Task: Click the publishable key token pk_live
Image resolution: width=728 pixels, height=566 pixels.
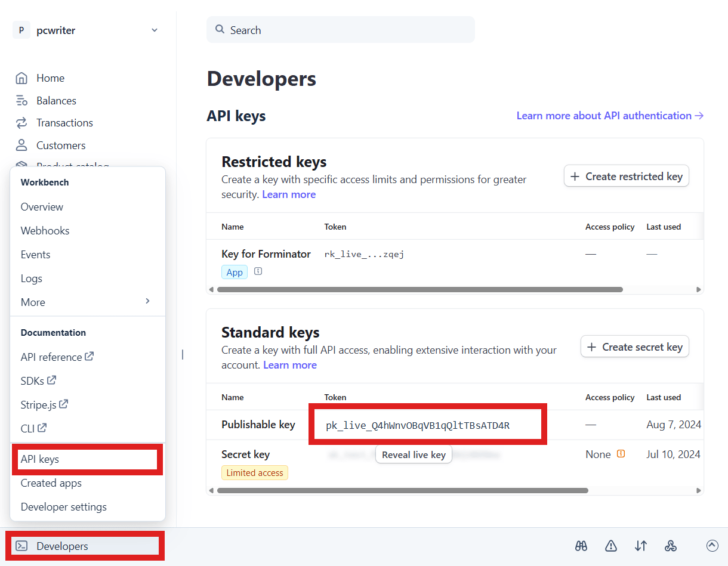Action: (418, 425)
